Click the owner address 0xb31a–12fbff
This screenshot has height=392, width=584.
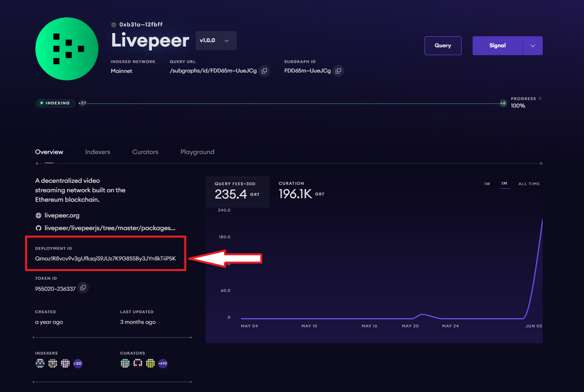click(x=141, y=24)
